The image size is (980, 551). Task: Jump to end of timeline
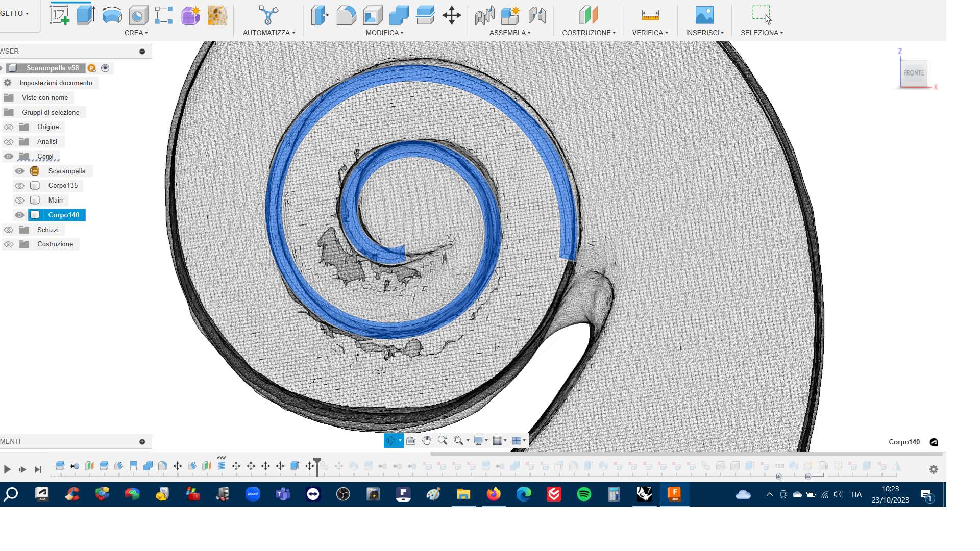point(38,469)
